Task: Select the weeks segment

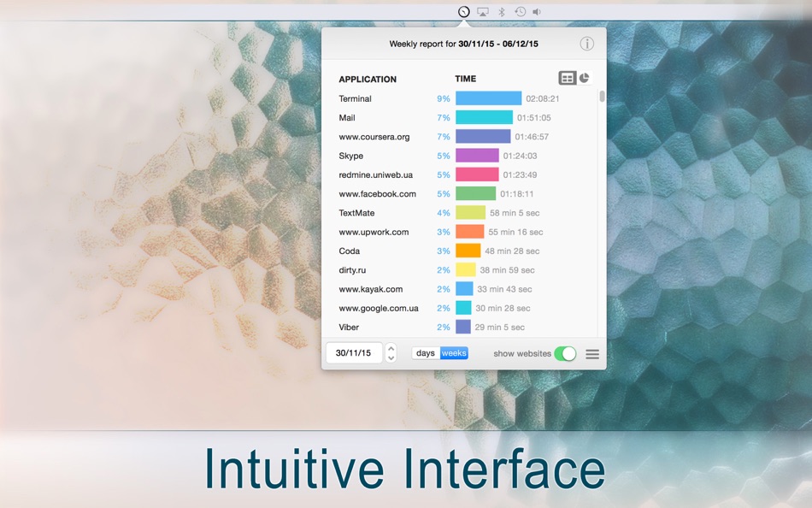Action: point(454,353)
